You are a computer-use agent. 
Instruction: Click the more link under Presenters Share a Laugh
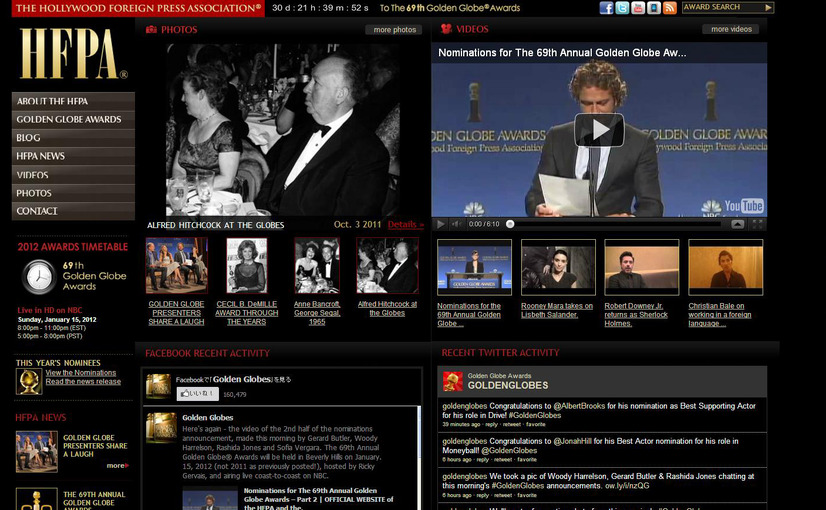point(117,465)
